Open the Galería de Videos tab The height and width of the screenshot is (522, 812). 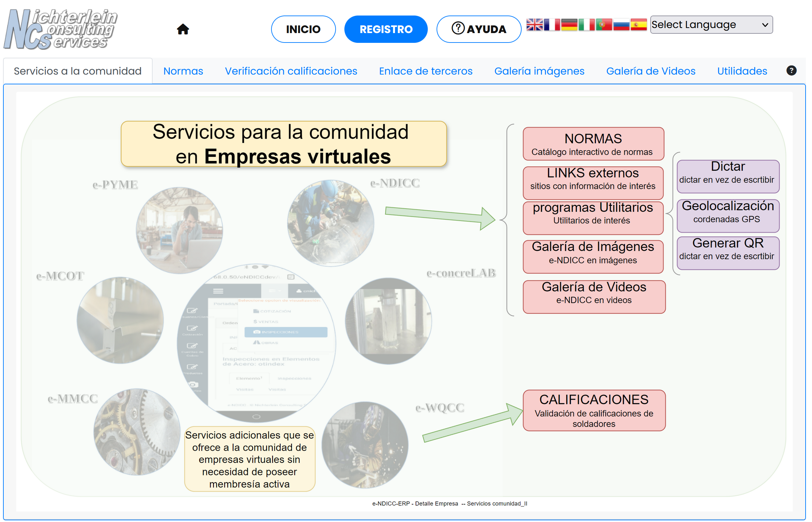[651, 71]
